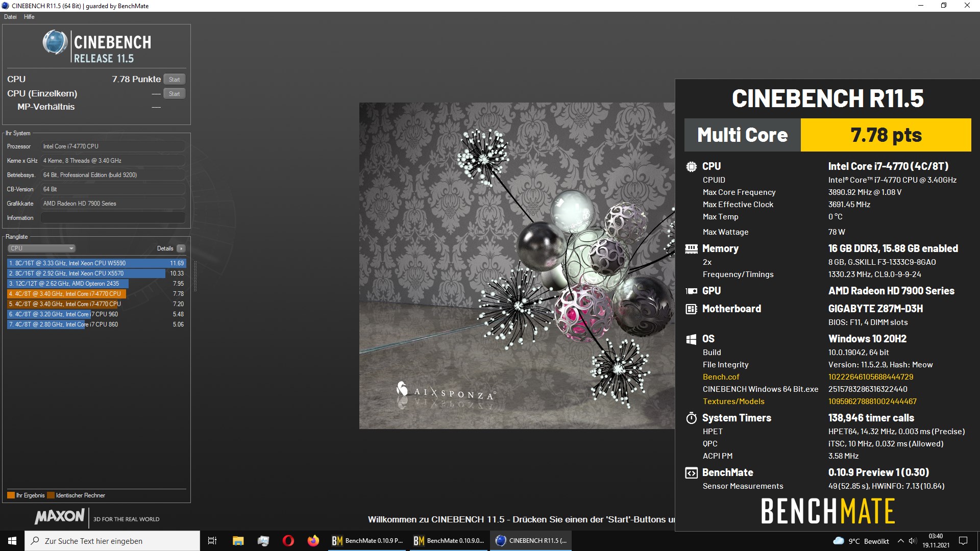Open the weather widget showing 9°C Bewölkt
980x551 pixels.
click(x=861, y=541)
